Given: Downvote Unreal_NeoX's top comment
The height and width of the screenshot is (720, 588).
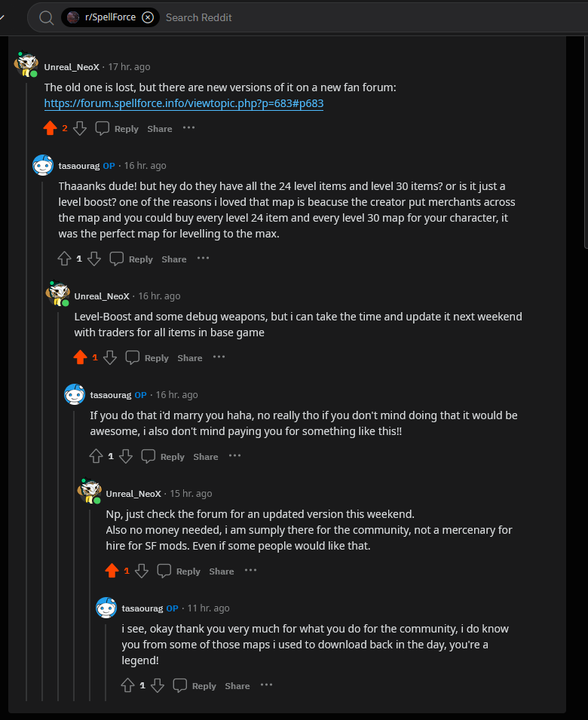Looking at the screenshot, I should 80,129.
